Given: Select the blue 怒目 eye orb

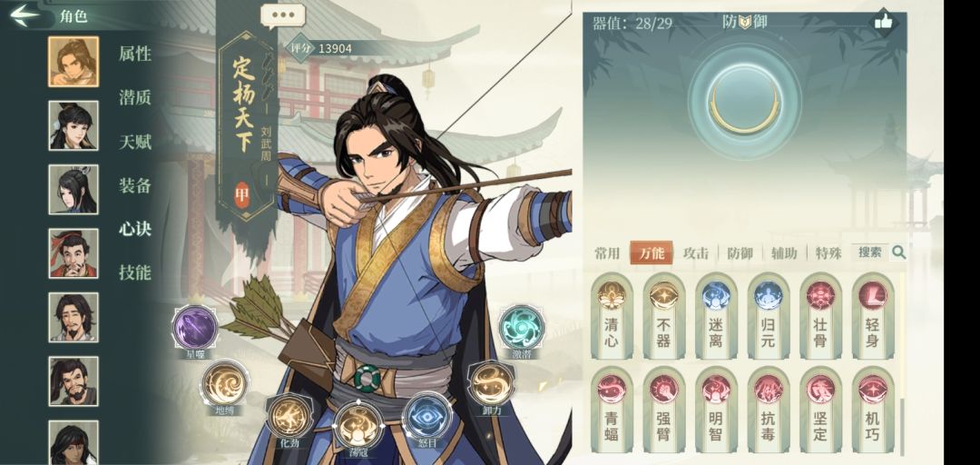Looking at the screenshot, I should [426, 416].
